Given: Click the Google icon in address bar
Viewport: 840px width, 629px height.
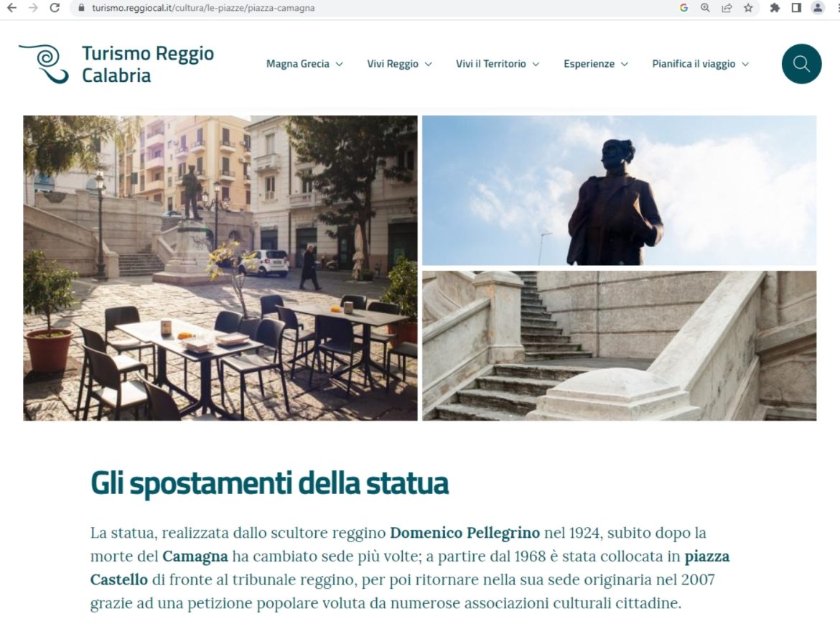Looking at the screenshot, I should tap(683, 7).
